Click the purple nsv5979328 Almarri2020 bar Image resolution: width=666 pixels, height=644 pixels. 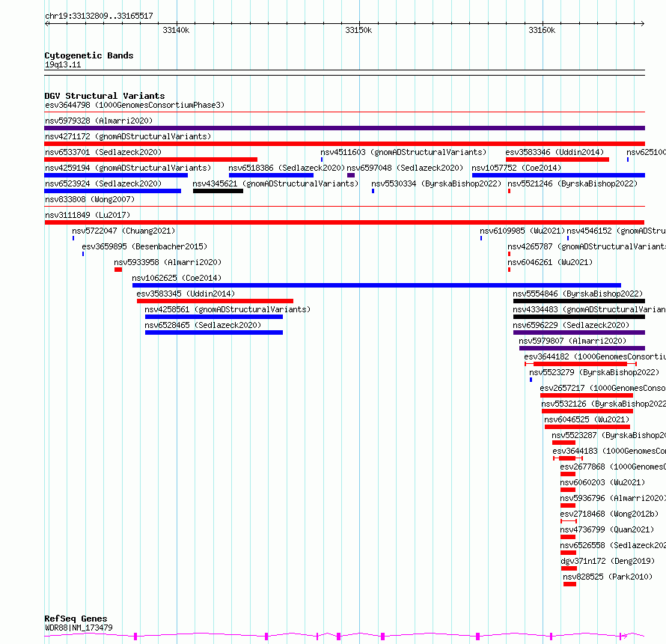click(344, 128)
